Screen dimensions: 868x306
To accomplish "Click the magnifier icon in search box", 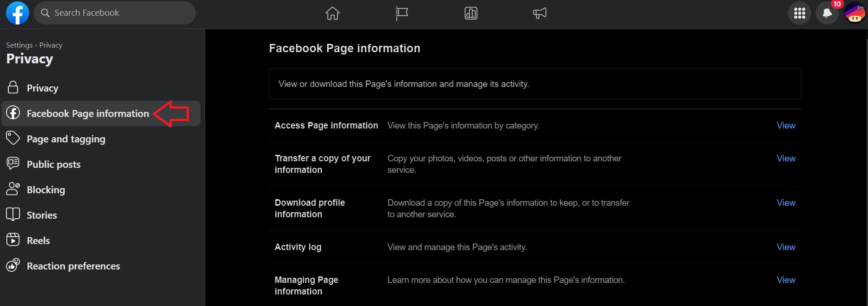I will click(x=45, y=13).
